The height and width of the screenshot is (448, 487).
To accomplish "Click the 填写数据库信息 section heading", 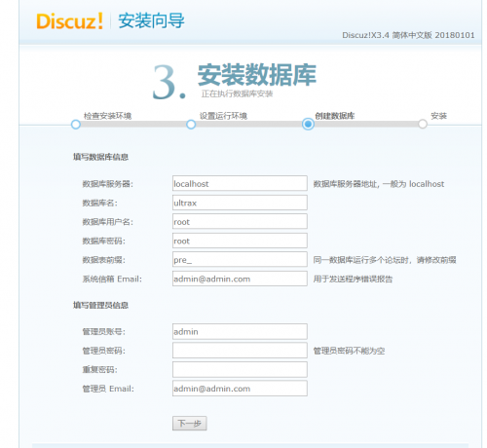I will click(x=100, y=157).
